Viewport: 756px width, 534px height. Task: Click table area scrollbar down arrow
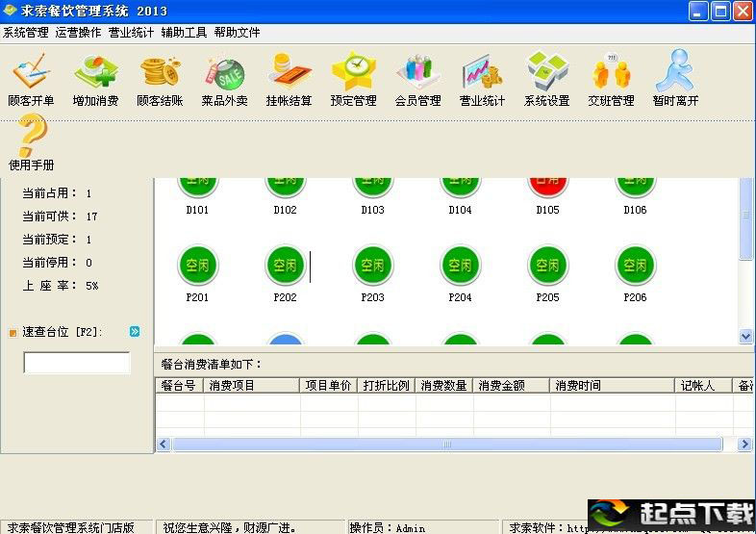[x=745, y=336]
